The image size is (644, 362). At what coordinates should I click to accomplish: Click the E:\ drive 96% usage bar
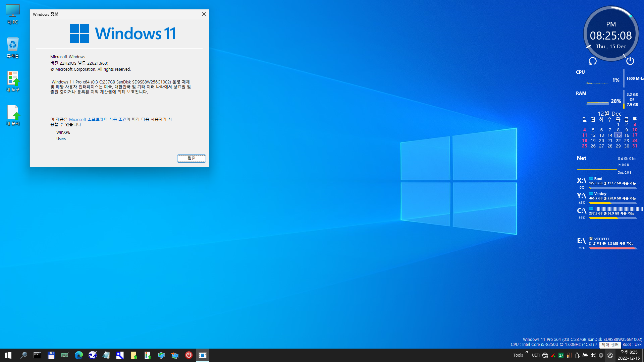[613, 248]
